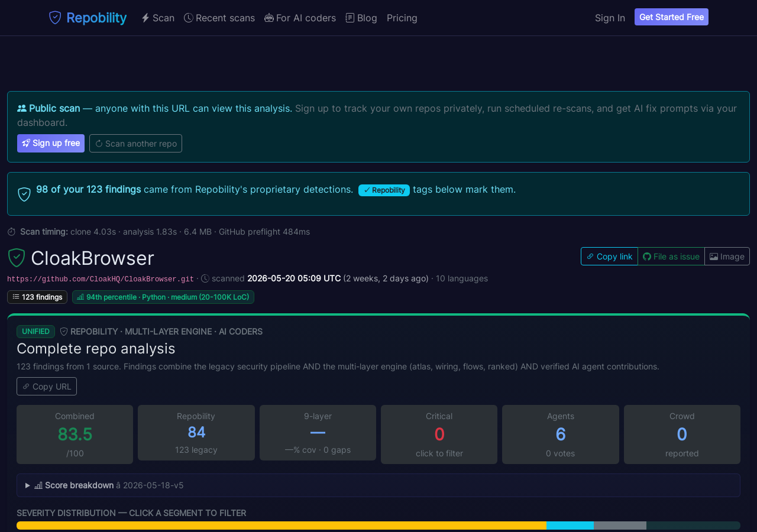Image resolution: width=757 pixels, height=532 pixels.
Task: File this scan as a GitHub issue
Action: [x=671, y=257]
